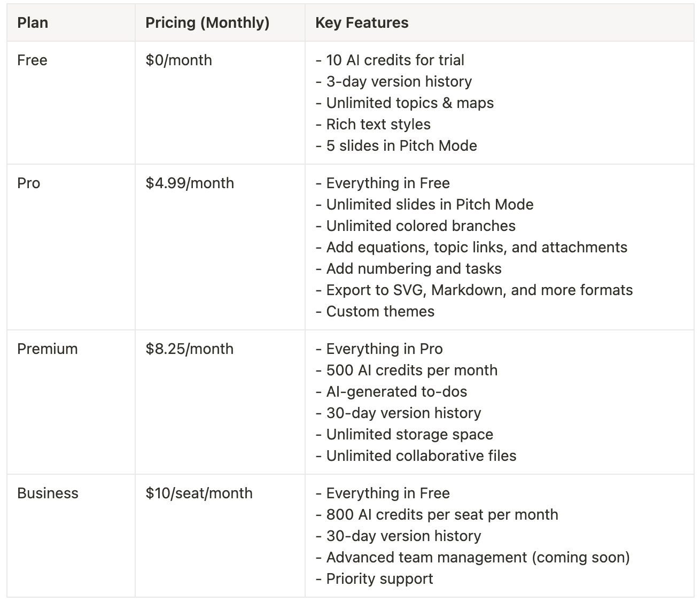700x602 pixels.
Task: Click the 'Priority support' feature line
Action: coord(374,578)
